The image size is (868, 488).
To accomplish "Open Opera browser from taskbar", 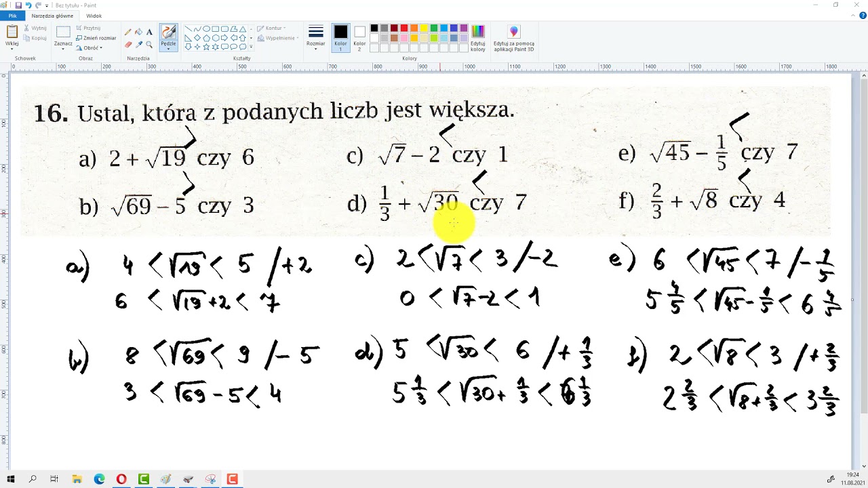I will pyautogui.click(x=121, y=479).
